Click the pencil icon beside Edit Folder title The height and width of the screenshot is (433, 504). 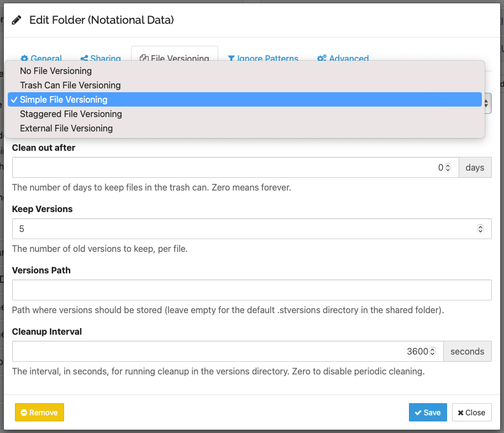(x=17, y=20)
